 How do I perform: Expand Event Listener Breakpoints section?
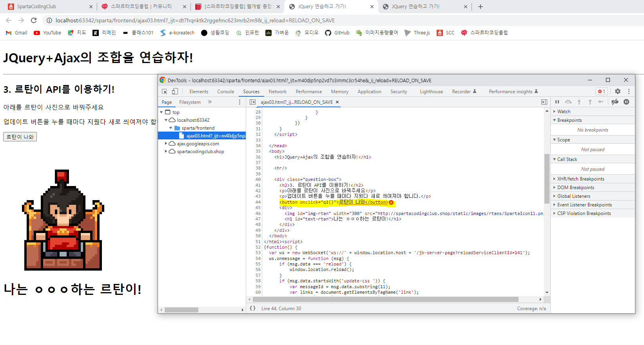pyautogui.click(x=593, y=205)
